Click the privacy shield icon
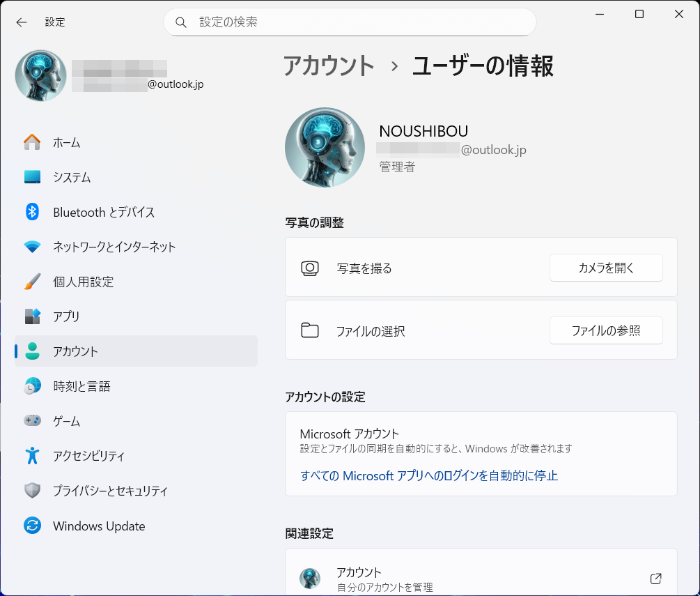The width and height of the screenshot is (700, 596). pos(32,491)
